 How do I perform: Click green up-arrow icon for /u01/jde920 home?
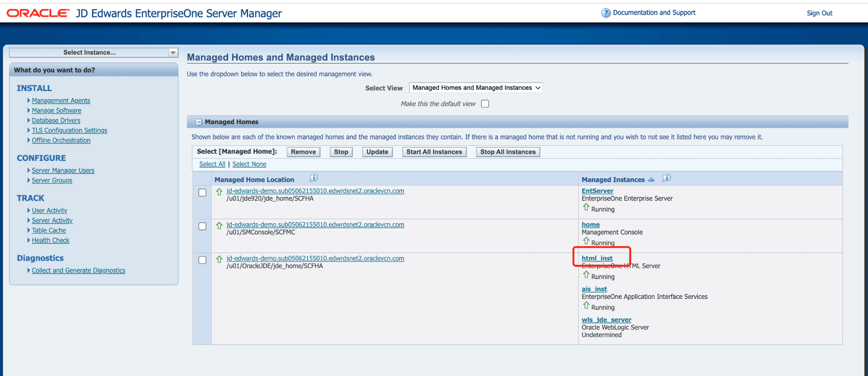pyautogui.click(x=219, y=192)
